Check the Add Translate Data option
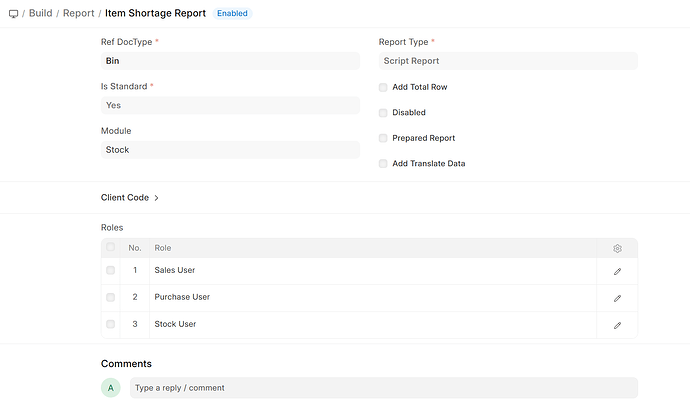This screenshot has height=414, width=690. tap(383, 164)
